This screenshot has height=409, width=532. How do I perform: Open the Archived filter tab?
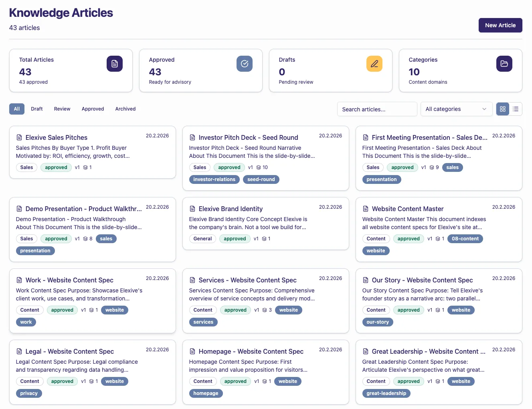125,109
